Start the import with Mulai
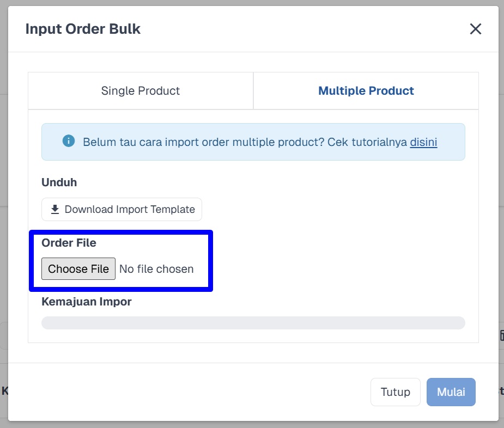The width and height of the screenshot is (504, 428). tap(451, 392)
